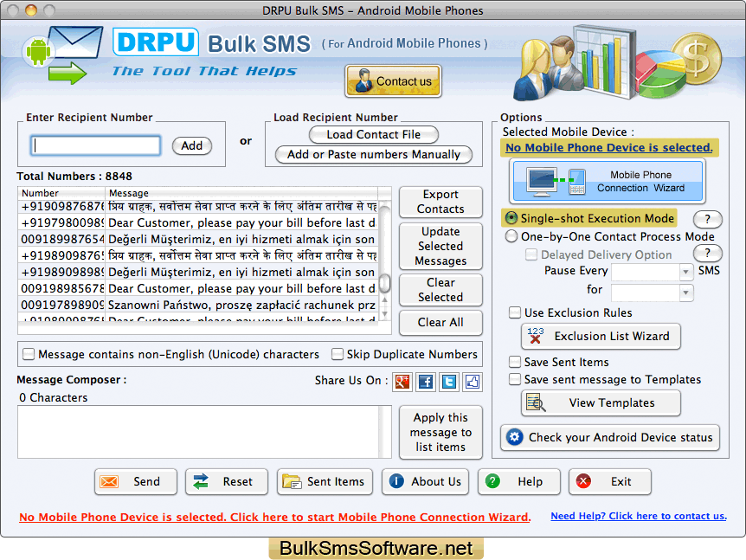
Task: Select One-by-One Contact Process Mode
Action: pyautogui.click(x=511, y=236)
